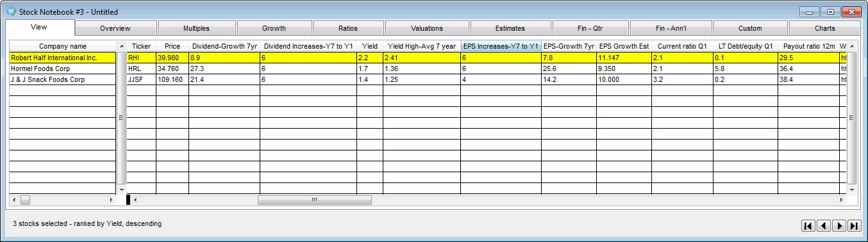Sort by Company name column header
This screenshot has width=868, height=242.
(63, 46)
